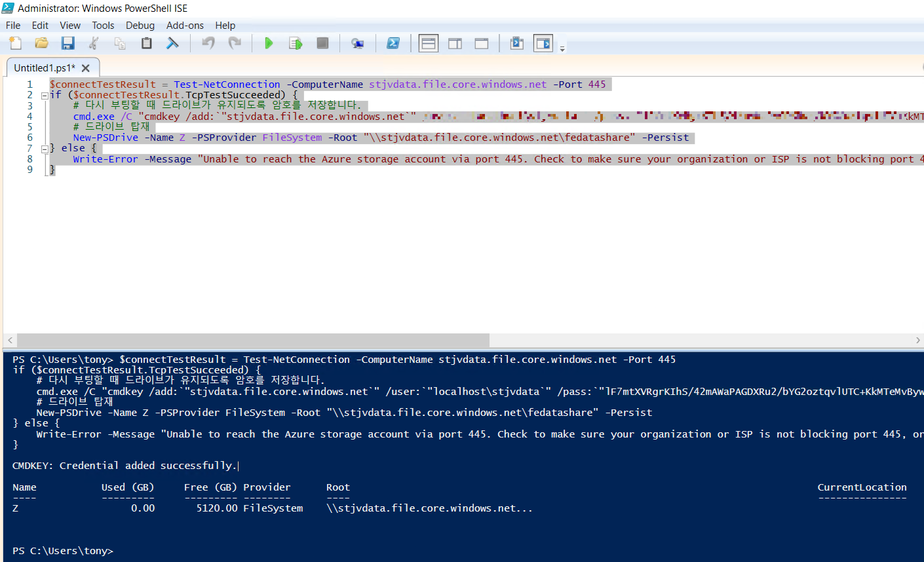The image size is (924, 562).
Task: Run the selection only
Action: tap(296, 43)
